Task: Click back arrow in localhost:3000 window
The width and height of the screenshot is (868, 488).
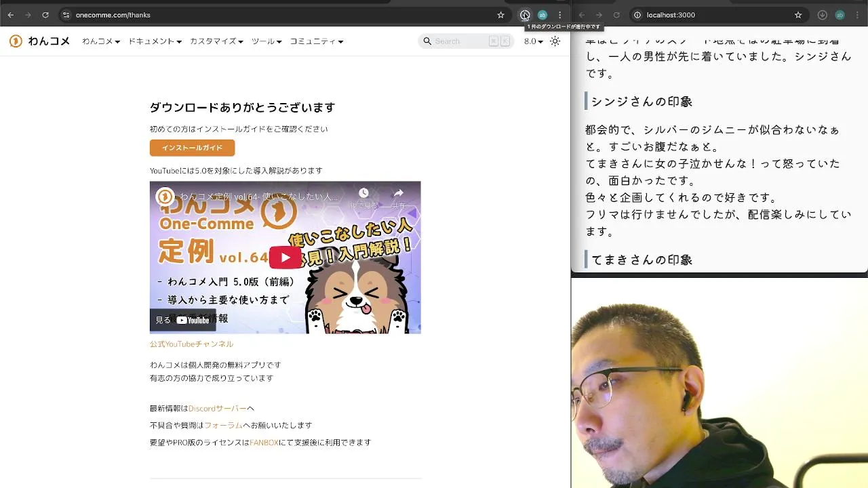Action: click(582, 15)
